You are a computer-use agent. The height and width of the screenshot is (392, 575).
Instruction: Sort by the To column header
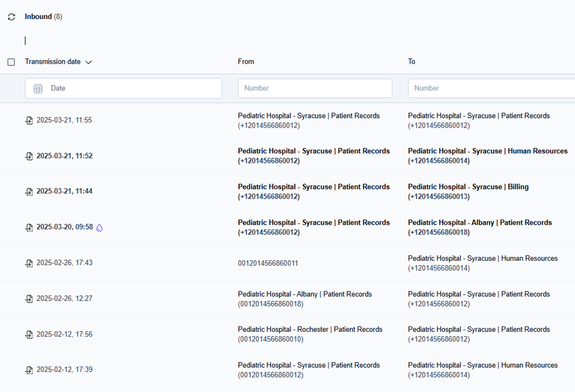[412, 62]
